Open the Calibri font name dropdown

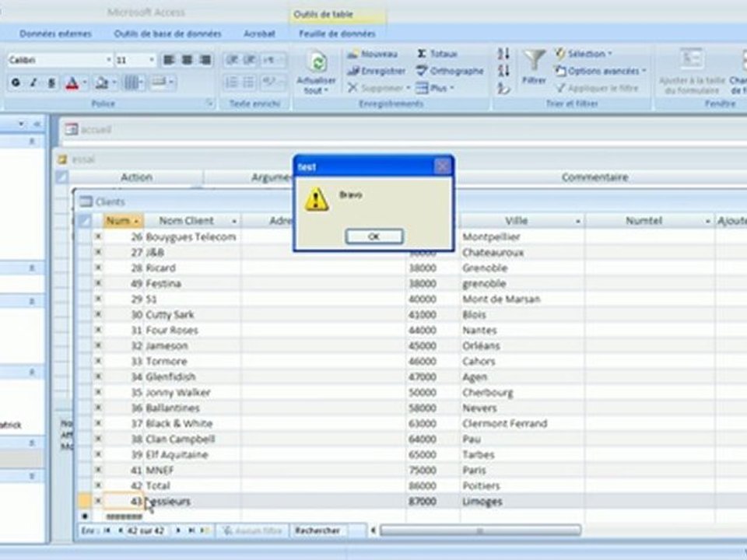pyautogui.click(x=108, y=60)
